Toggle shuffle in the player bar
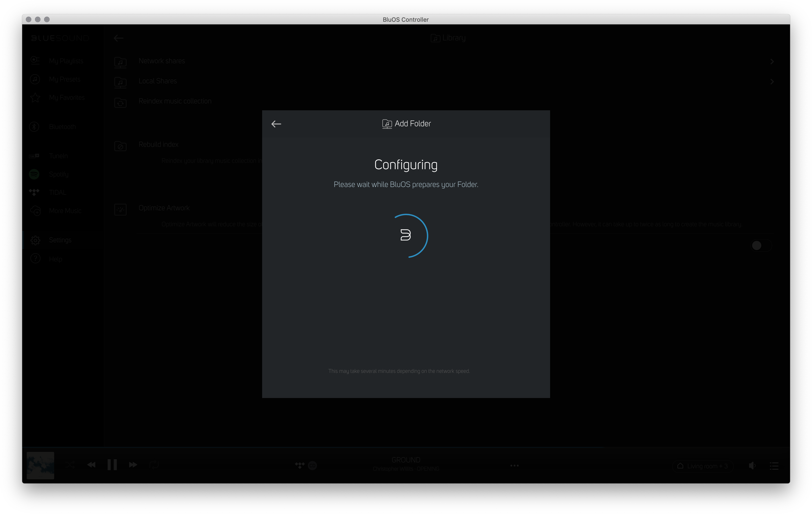812x514 pixels. [x=70, y=465]
